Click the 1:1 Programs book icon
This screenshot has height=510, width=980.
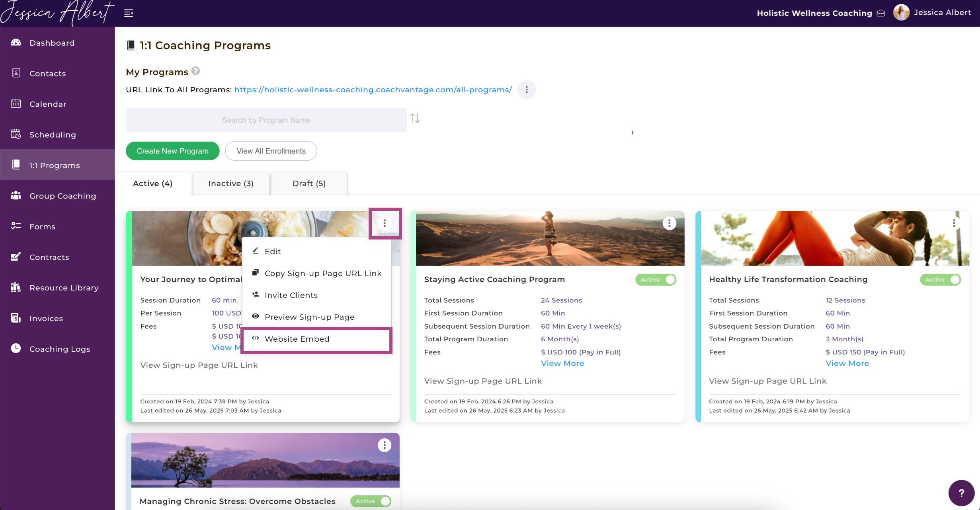[x=16, y=165]
